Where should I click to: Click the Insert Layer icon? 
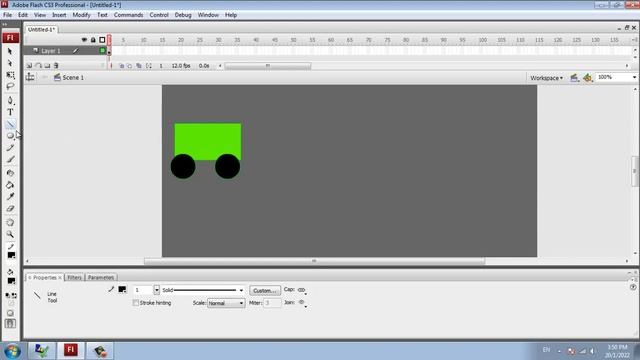click(29, 65)
